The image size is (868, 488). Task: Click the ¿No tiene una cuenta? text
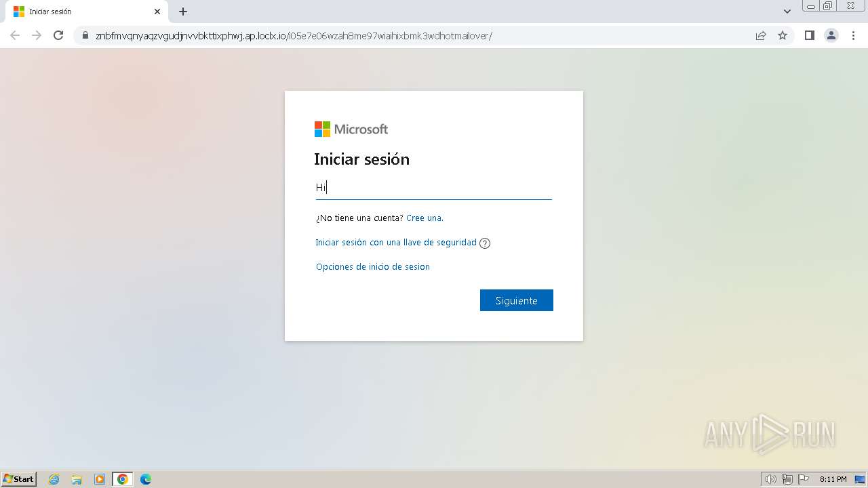coord(359,218)
